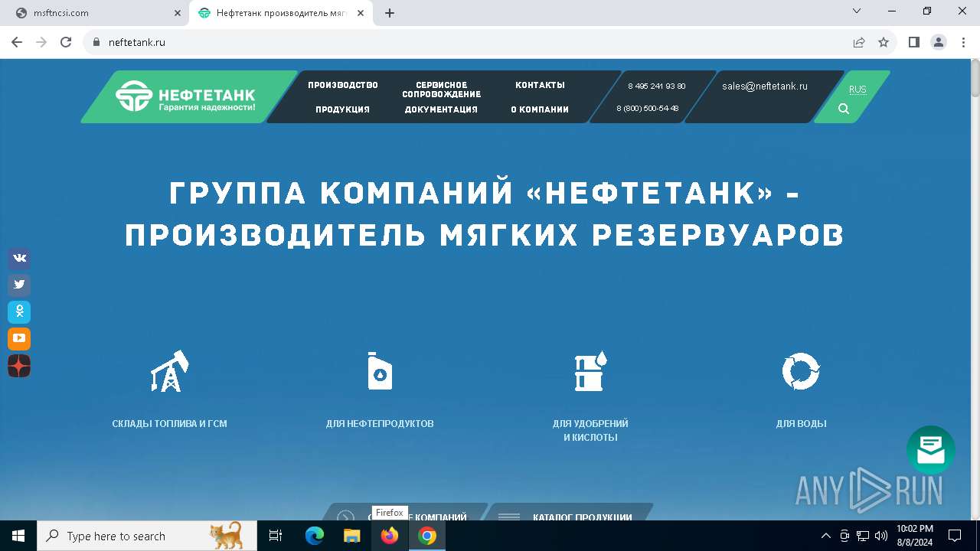Open Для воды link

(x=801, y=424)
